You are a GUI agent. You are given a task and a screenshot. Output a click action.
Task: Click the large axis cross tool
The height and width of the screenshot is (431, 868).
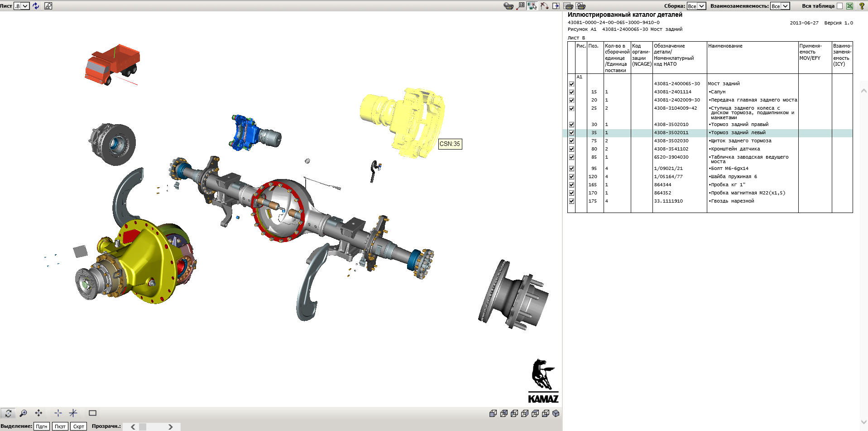pyautogui.click(x=73, y=413)
